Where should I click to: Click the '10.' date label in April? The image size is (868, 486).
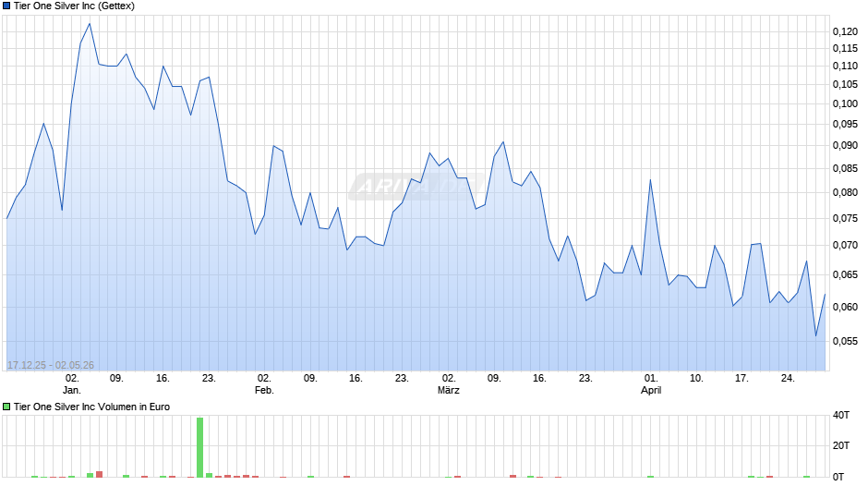[696, 379]
